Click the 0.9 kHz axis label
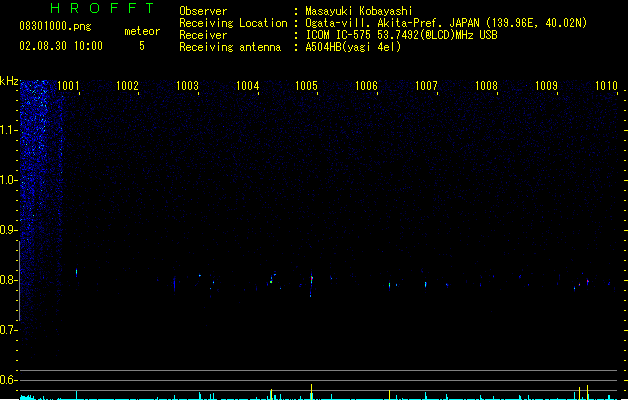This screenshot has height=400, width=629. tap(8, 230)
